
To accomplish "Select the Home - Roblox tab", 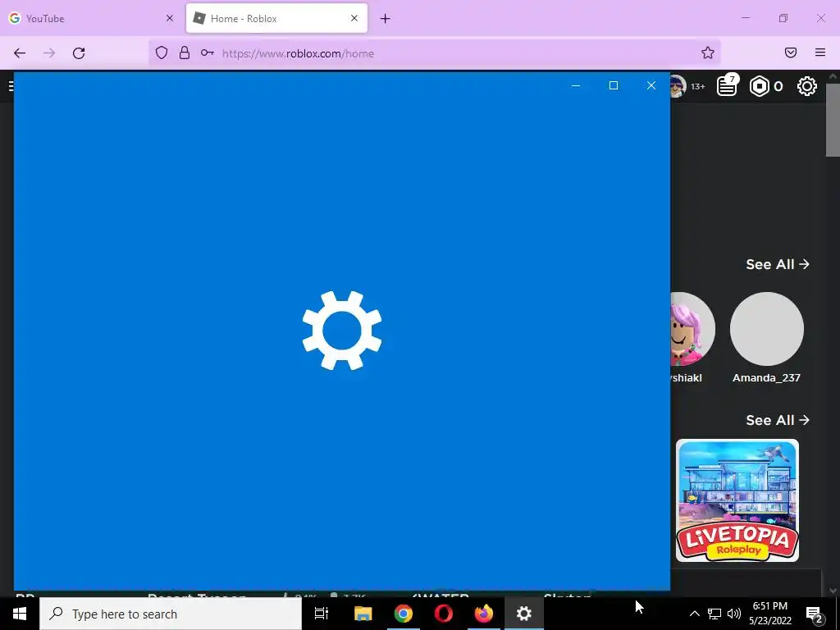I will coord(277,18).
